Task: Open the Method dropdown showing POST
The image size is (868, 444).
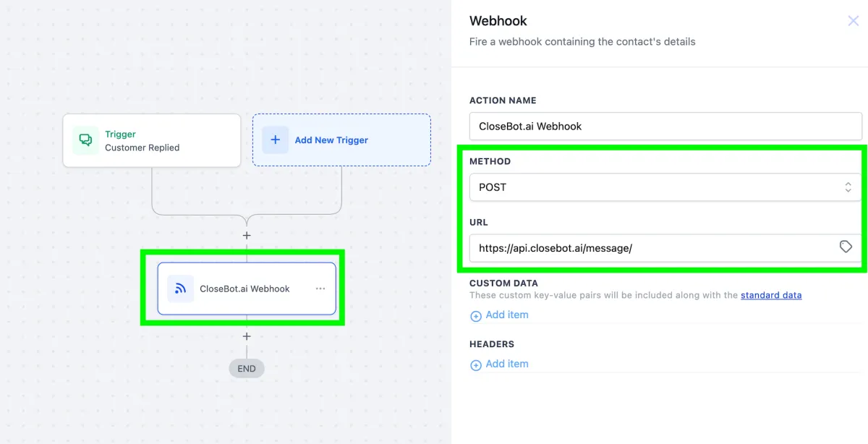Action: (x=665, y=187)
